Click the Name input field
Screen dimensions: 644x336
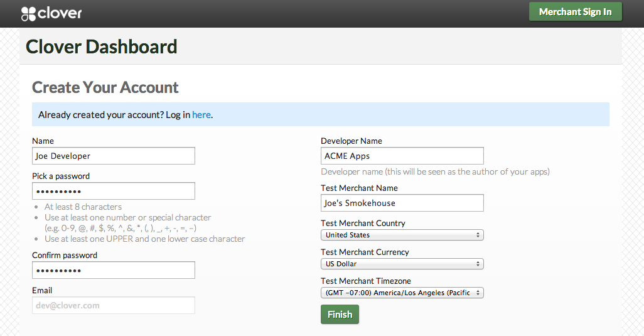tap(114, 156)
